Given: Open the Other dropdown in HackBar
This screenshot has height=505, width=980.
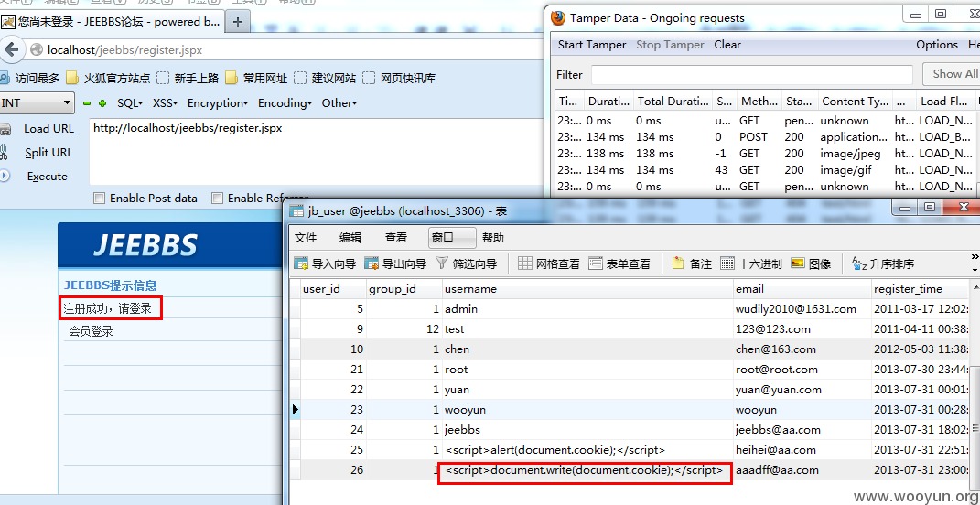Looking at the screenshot, I should (339, 103).
